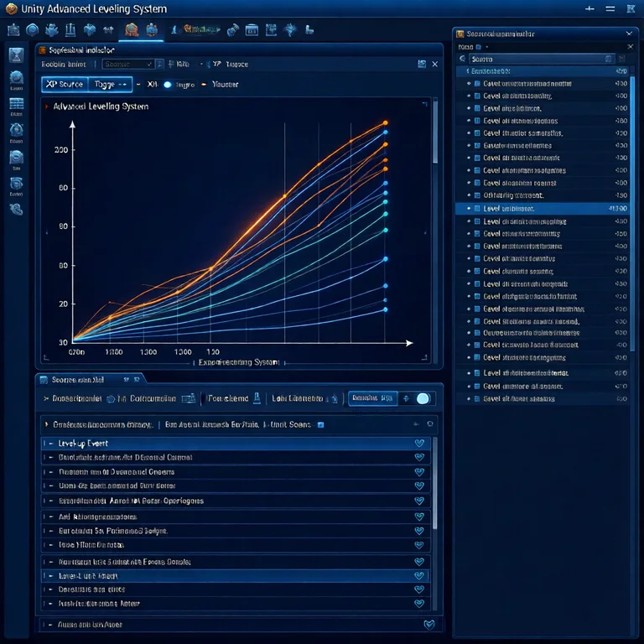
Task: Check the box on highlighted 'Level' row in right panel
Action: (477, 209)
